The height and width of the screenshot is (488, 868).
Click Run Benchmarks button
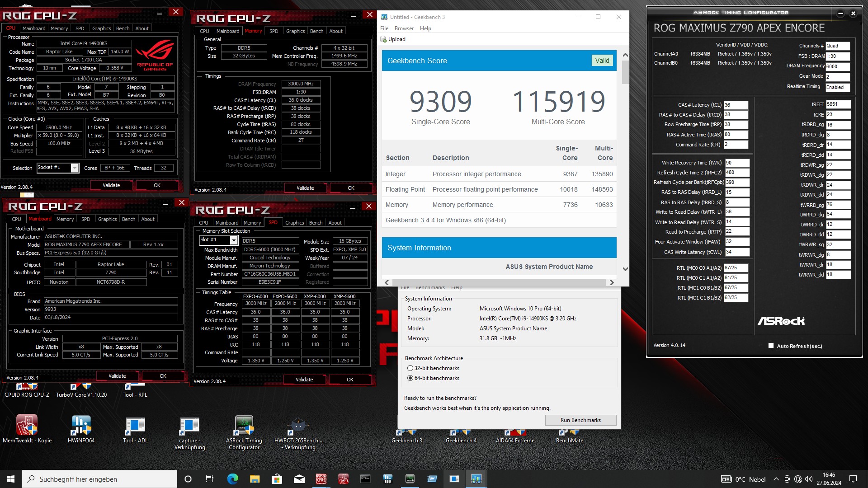[x=580, y=420]
